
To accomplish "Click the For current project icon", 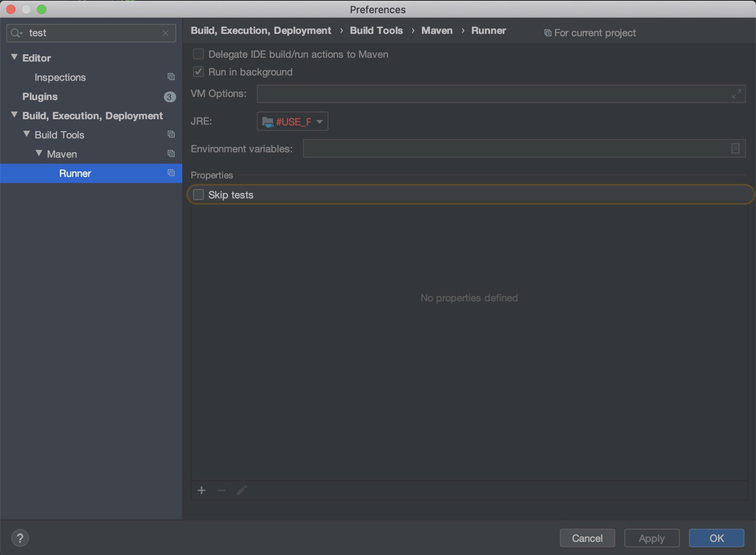I will point(548,33).
